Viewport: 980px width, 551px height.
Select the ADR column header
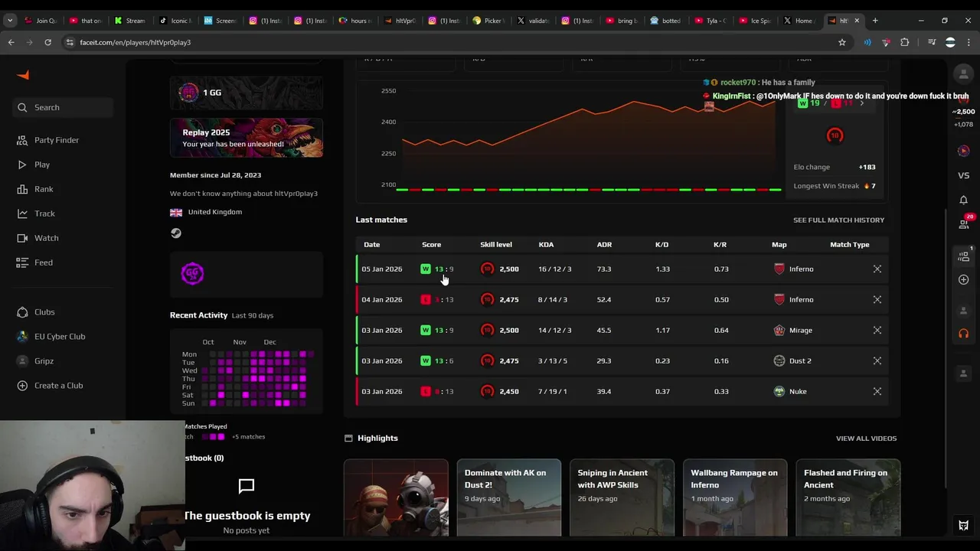point(604,245)
